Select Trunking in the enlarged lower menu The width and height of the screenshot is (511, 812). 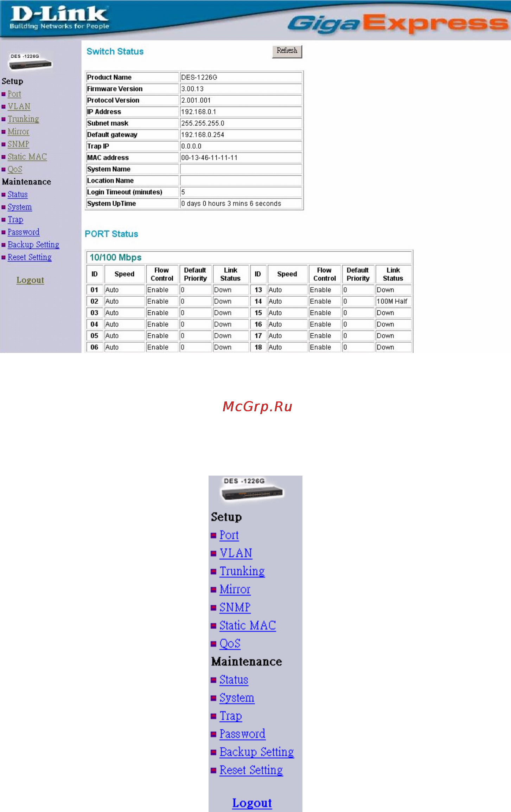coord(242,571)
